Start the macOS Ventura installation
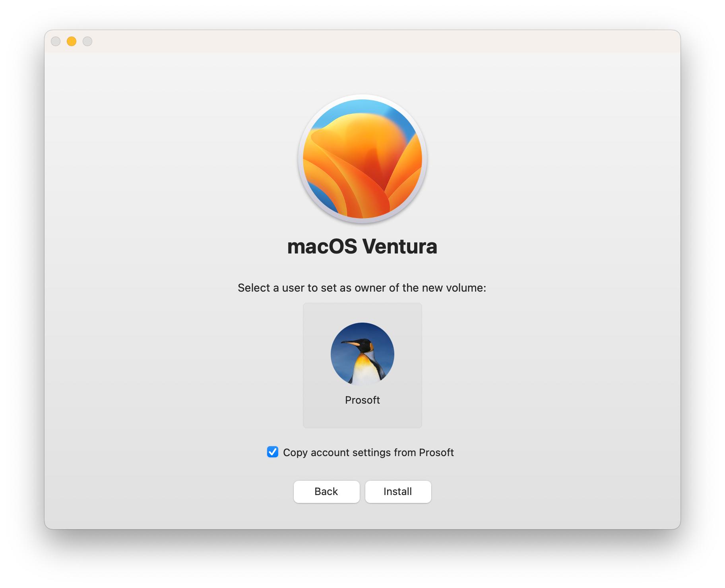Image resolution: width=725 pixels, height=588 pixels. [x=398, y=491]
